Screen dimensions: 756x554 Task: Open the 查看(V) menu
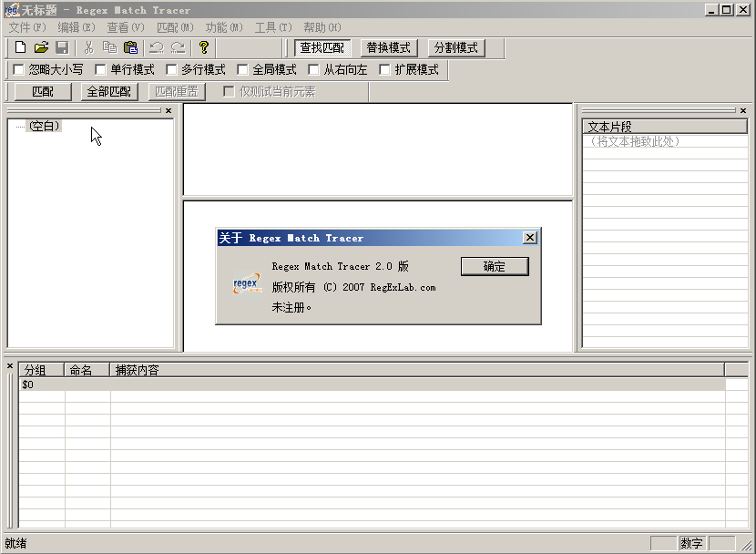126,27
